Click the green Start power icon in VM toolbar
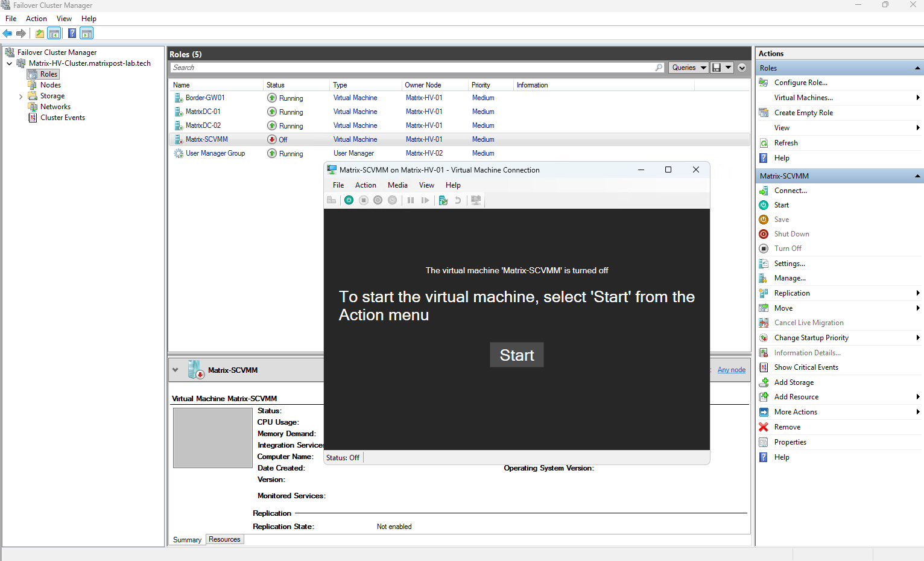The width and height of the screenshot is (924, 561). (349, 200)
